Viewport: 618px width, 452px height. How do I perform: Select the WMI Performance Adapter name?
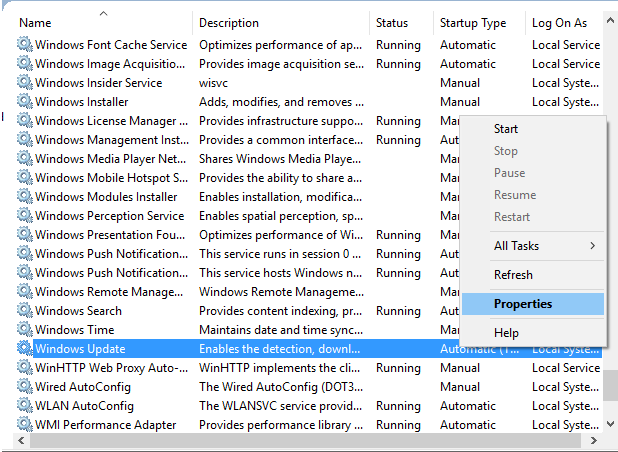pyautogui.click(x=106, y=425)
